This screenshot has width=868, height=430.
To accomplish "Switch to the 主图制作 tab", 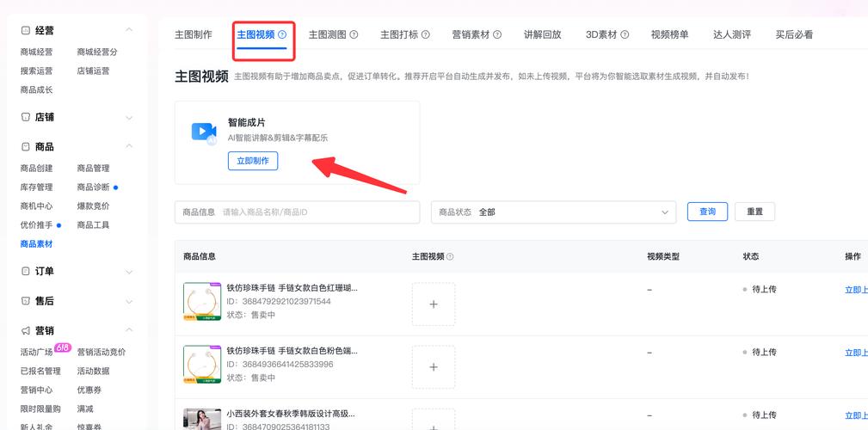I will point(194,35).
